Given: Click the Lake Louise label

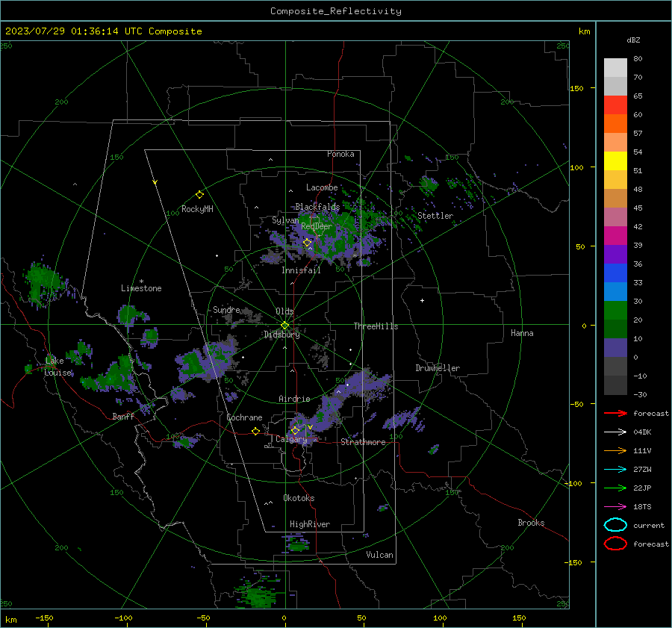Looking at the screenshot, I should coord(58,367).
